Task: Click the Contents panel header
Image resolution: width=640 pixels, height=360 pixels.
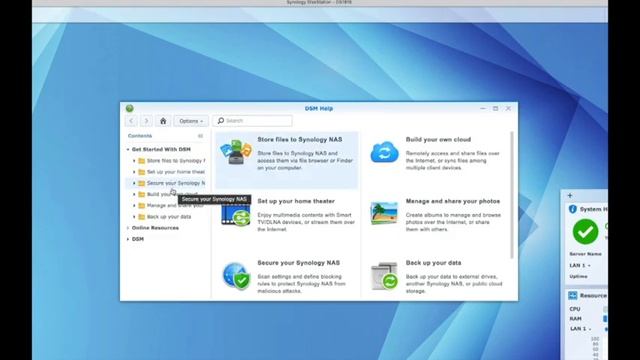Action: tap(140, 136)
